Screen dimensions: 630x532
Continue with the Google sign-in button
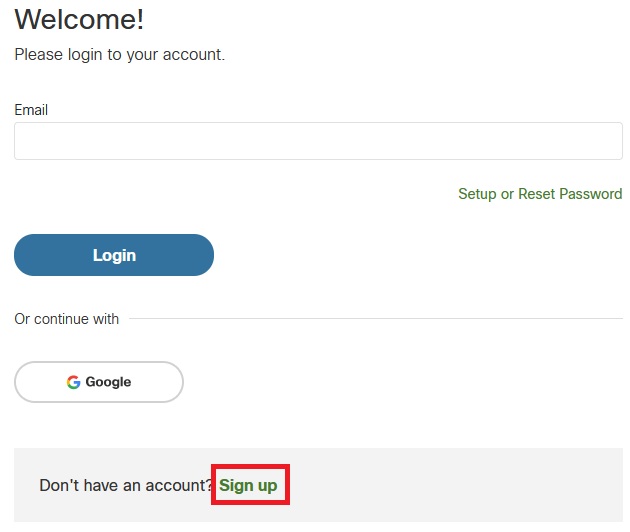(99, 382)
